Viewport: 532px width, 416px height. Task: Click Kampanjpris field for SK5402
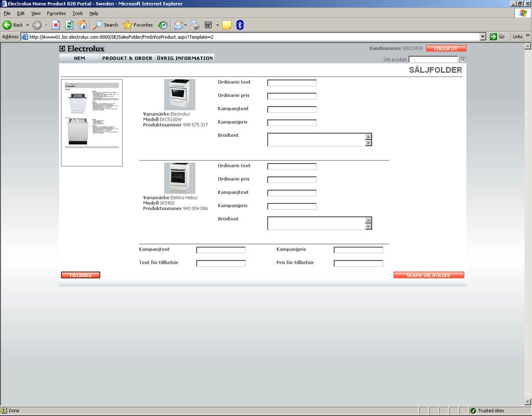[292, 206]
